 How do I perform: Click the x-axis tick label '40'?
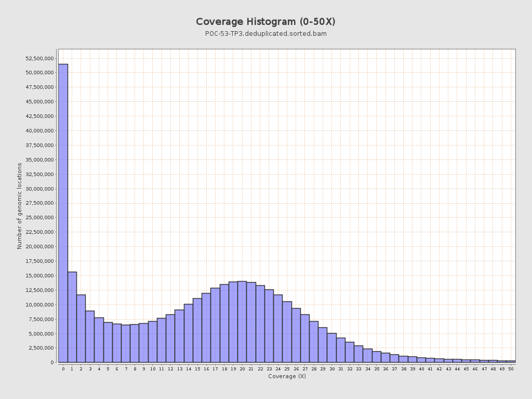click(x=421, y=369)
